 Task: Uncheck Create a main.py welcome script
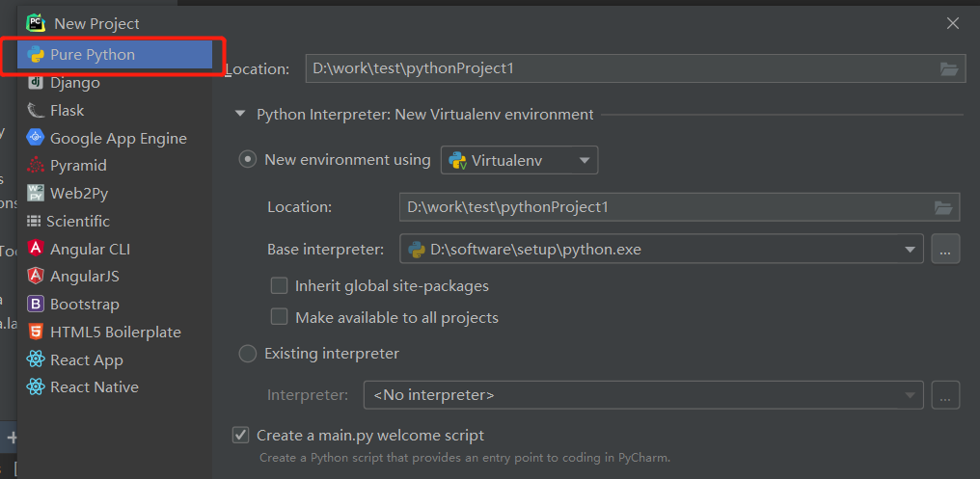[241, 436]
